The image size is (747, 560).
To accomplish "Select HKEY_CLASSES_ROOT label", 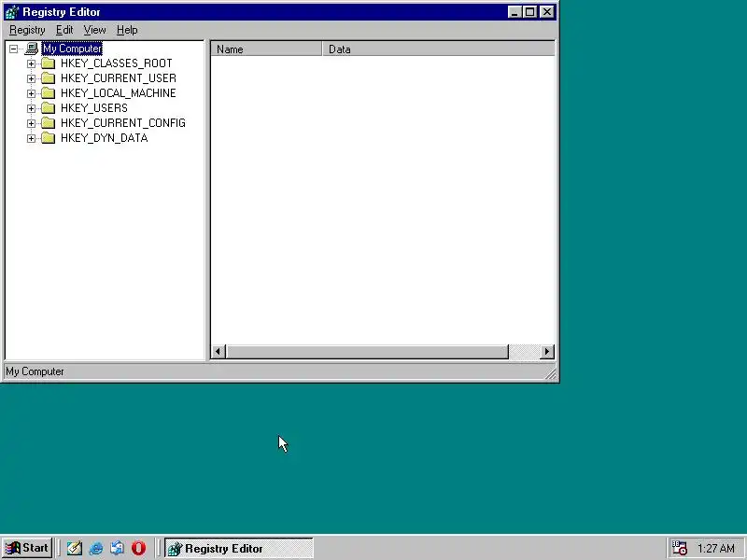I will [x=116, y=63].
